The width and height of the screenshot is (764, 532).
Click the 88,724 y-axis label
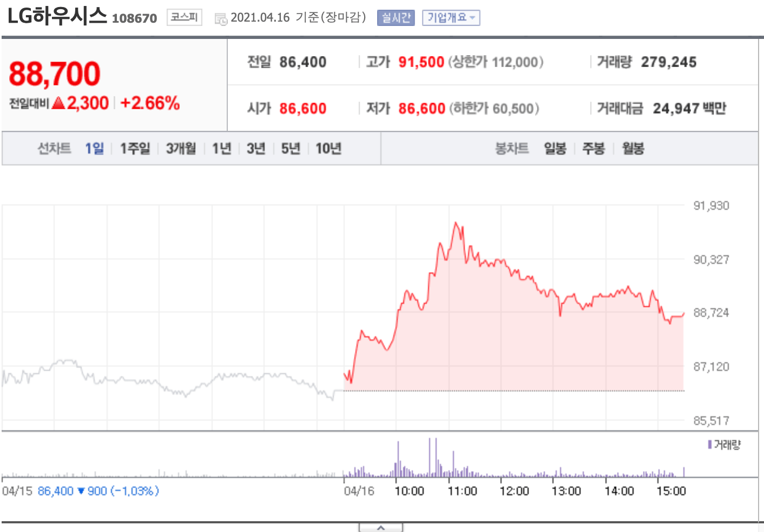pos(711,312)
